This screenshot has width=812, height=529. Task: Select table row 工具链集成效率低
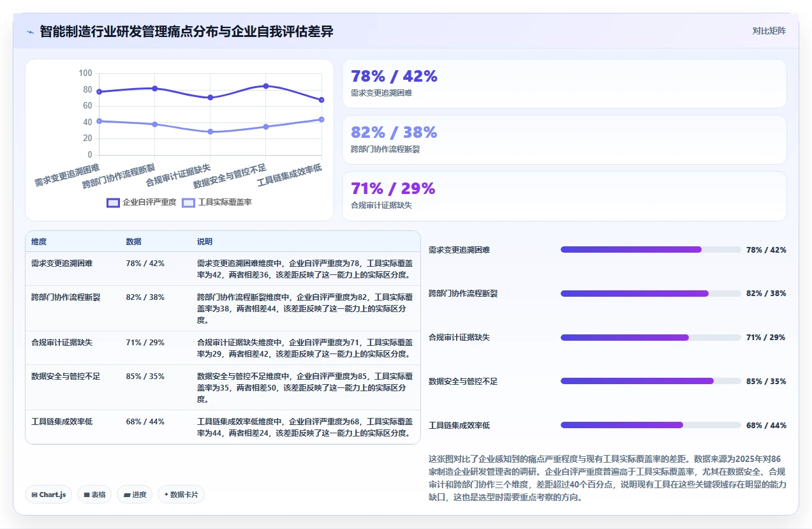point(223,427)
